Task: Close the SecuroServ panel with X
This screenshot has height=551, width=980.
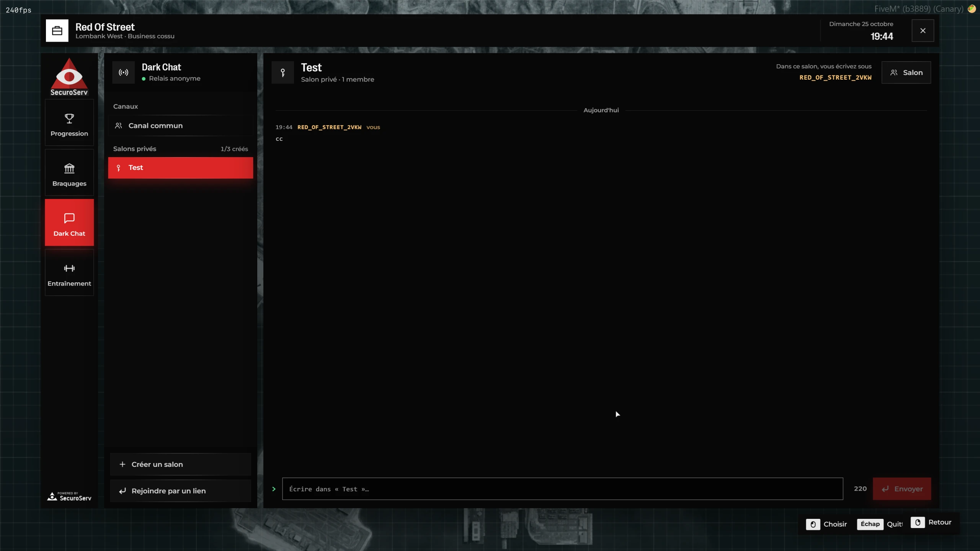Action: click(x=923, y=31)
